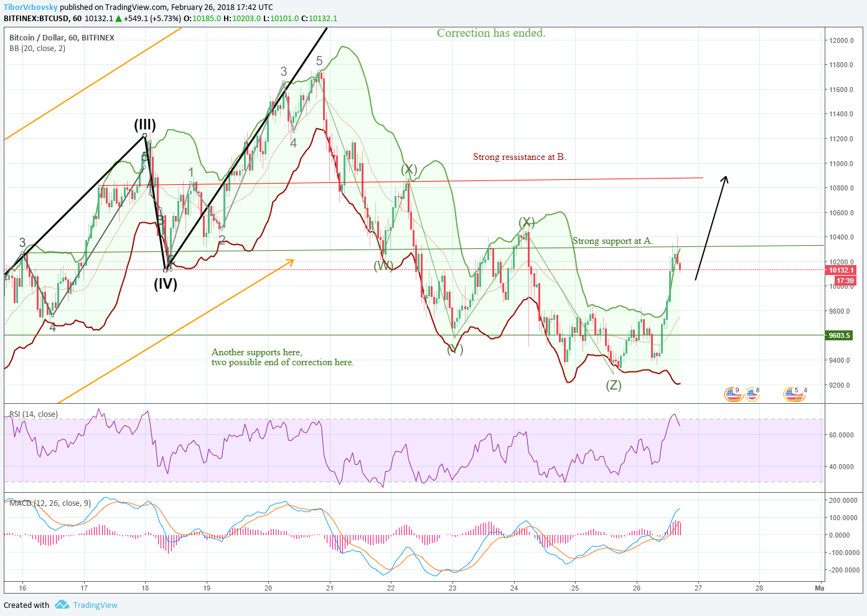Open the US economic event icon numbered 9
Image resolution: width=867 pixels, height=616 pixels.
[733, 394]
